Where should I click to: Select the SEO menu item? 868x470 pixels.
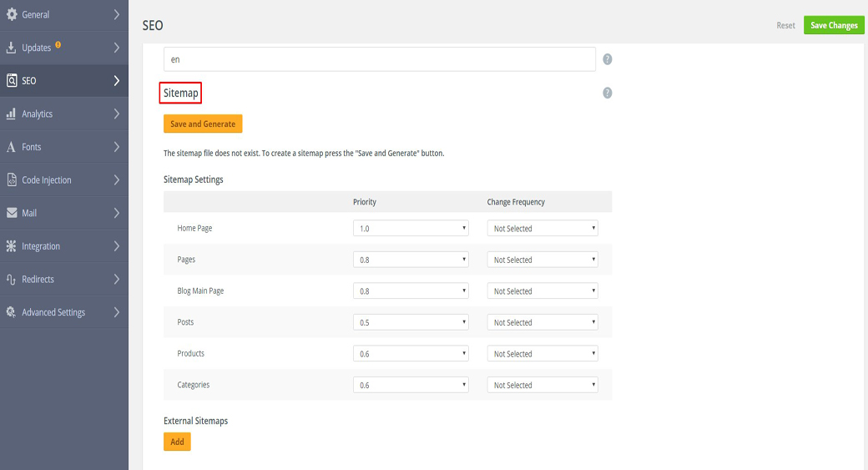click(x=63, y=81)
